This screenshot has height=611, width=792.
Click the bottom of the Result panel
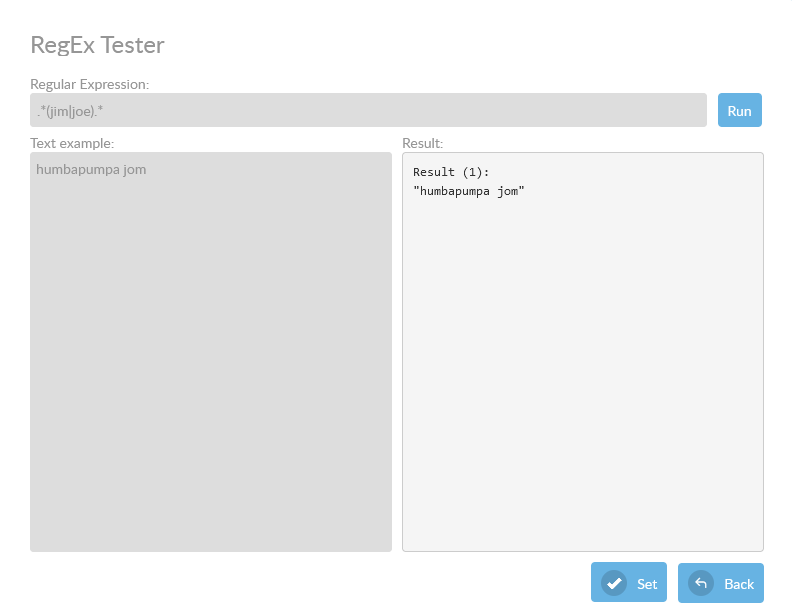582,535
